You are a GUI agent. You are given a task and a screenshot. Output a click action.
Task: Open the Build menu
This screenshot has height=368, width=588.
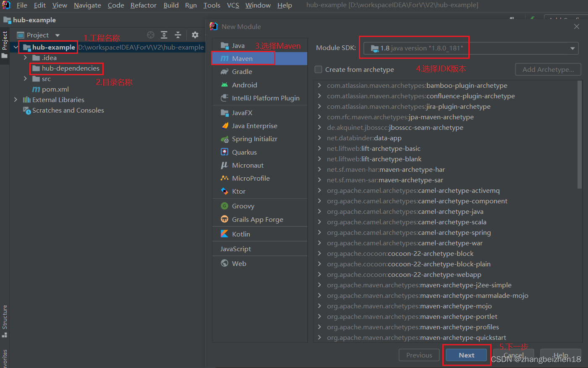point(171,5)
